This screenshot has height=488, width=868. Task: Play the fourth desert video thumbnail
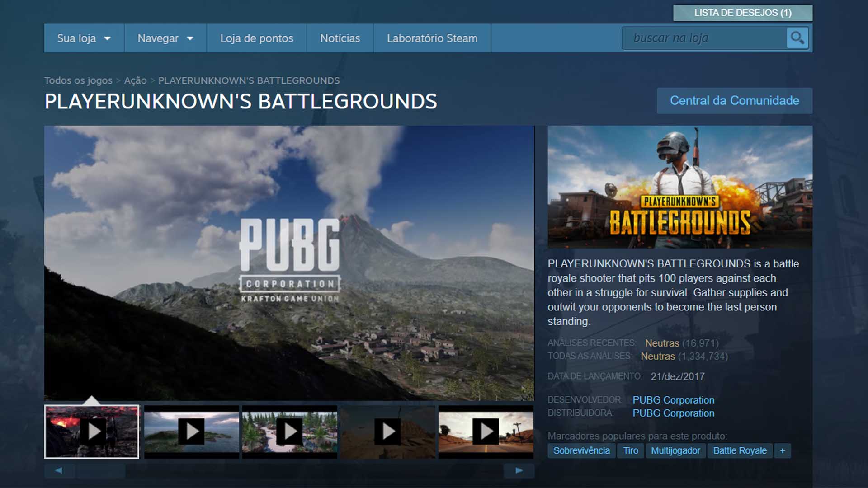pyautogui.click(x=387, y=432)
